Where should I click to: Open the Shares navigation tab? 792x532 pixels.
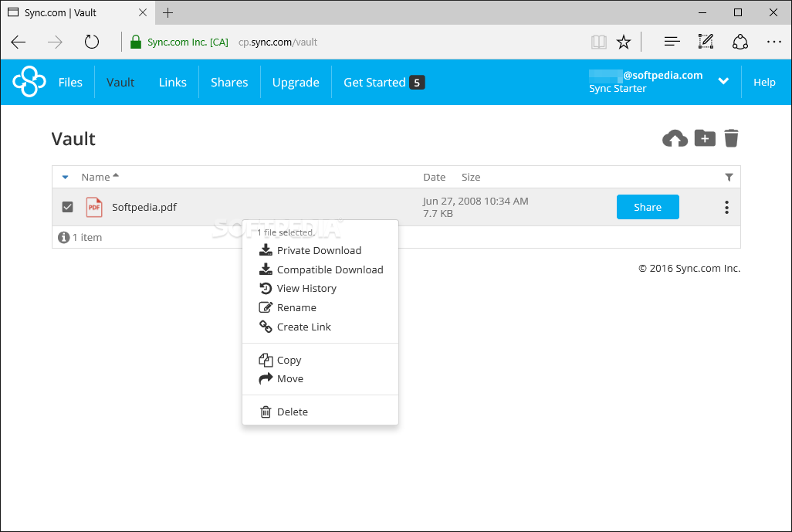coord(229,83)
